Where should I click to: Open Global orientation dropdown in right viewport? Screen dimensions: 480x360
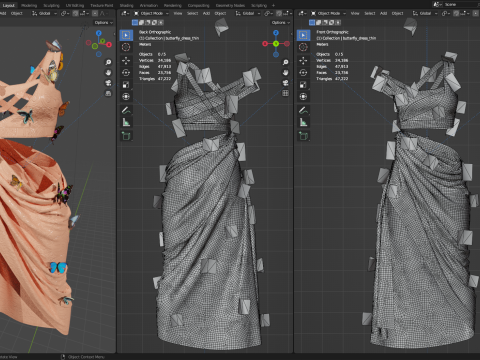pos(425,13)
